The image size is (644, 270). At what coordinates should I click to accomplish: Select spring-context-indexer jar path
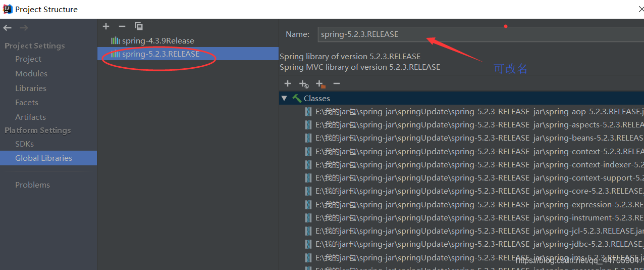(479, 164)
